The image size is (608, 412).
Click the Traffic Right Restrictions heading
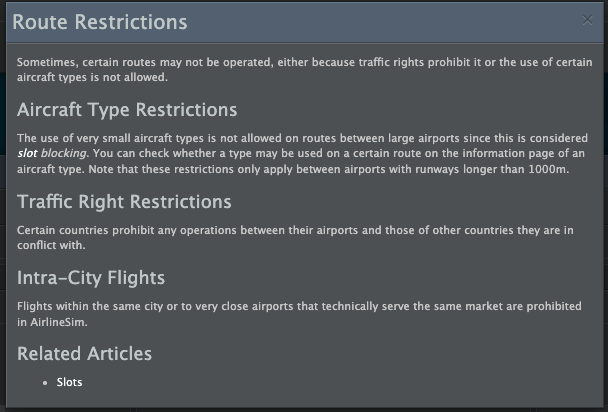coord(124,202)
